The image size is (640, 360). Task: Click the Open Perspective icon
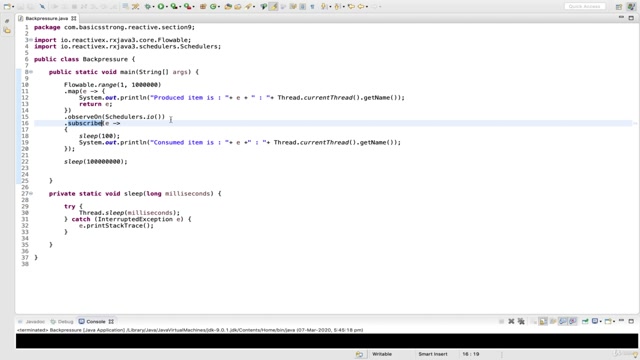[x=619, y=7]
